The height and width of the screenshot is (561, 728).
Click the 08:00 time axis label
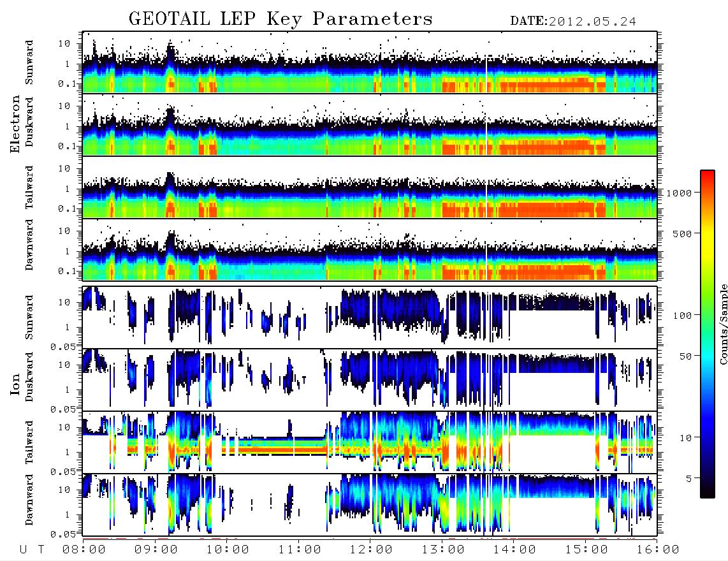click(84, 550)
